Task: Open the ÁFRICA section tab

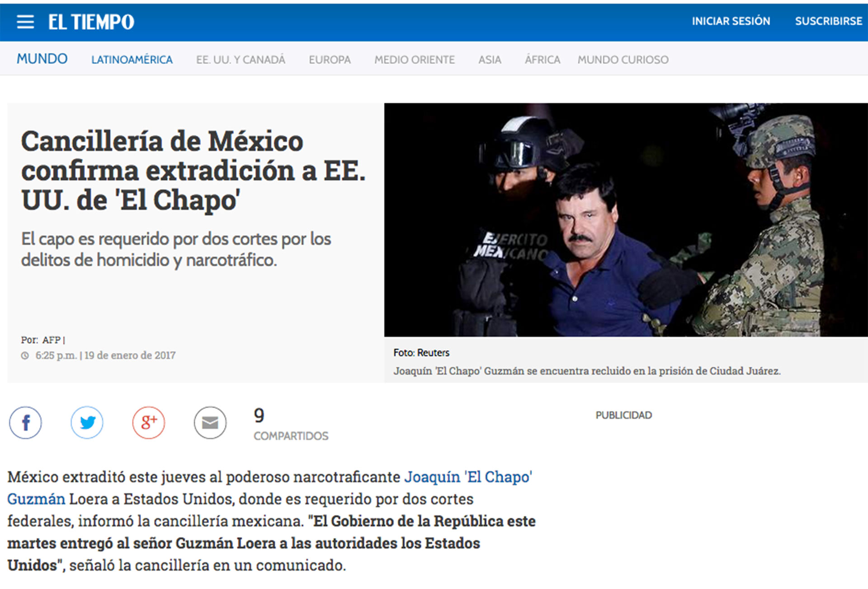Action: click(x=542, y=60)
